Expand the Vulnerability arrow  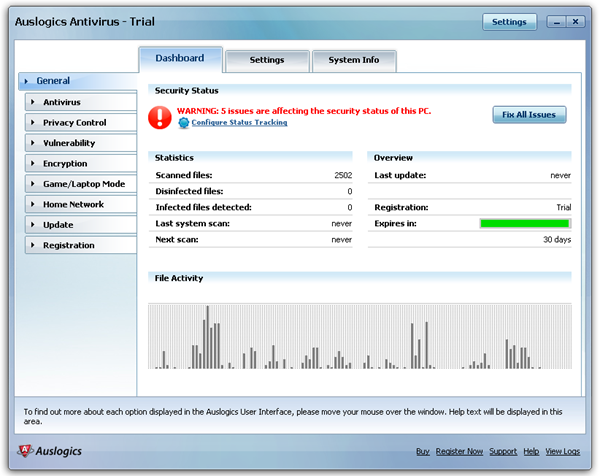33,143
